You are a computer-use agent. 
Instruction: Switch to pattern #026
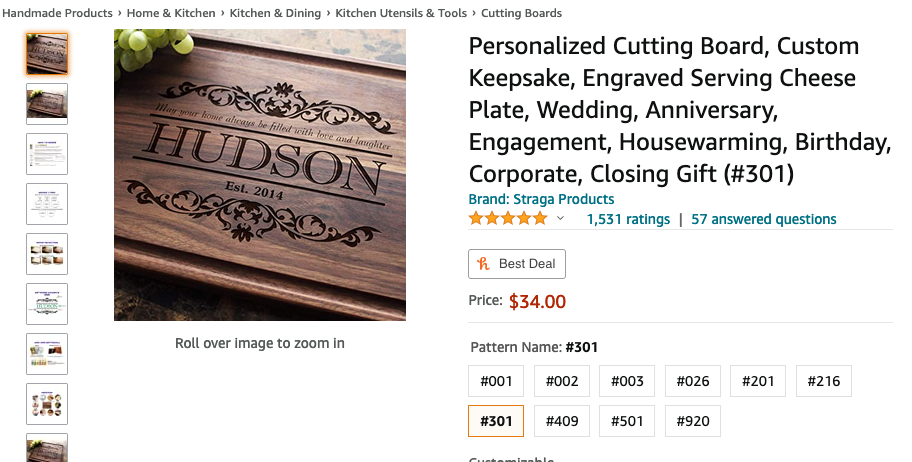click(693, 381)
